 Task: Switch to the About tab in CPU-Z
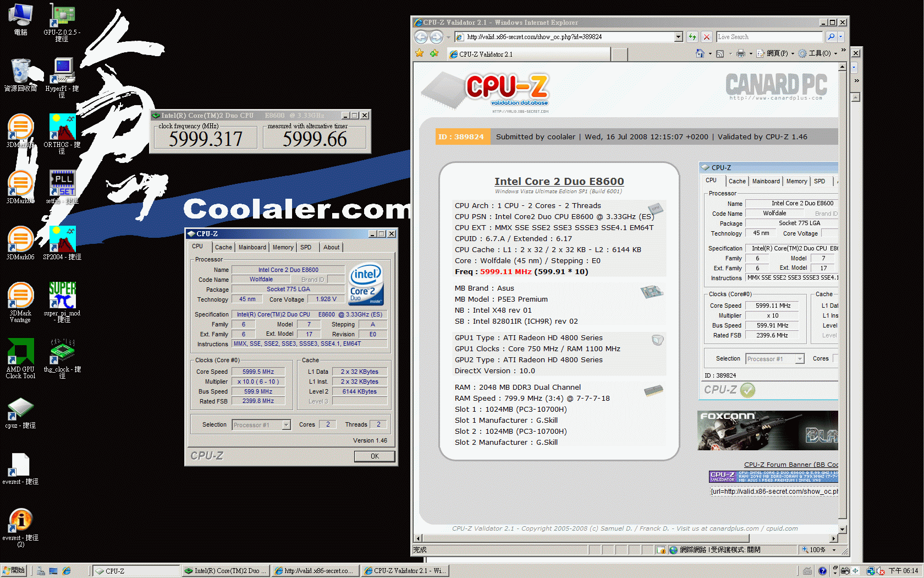click(x=331, y=247)
